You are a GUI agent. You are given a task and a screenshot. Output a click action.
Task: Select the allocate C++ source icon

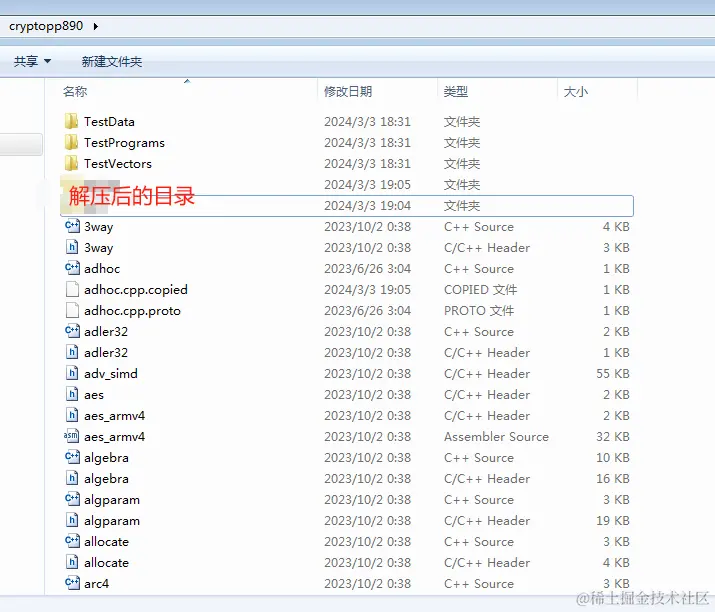click(x=72, y=541)
